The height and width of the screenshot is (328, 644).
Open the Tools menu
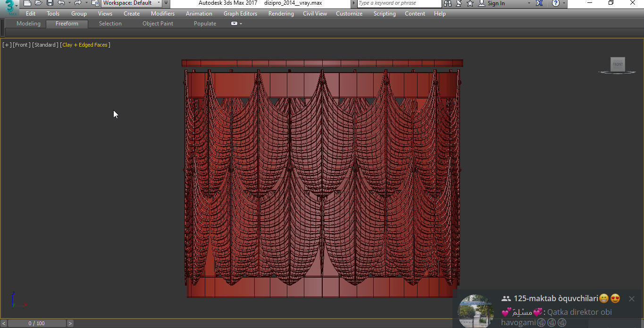[x=53, y=14]
